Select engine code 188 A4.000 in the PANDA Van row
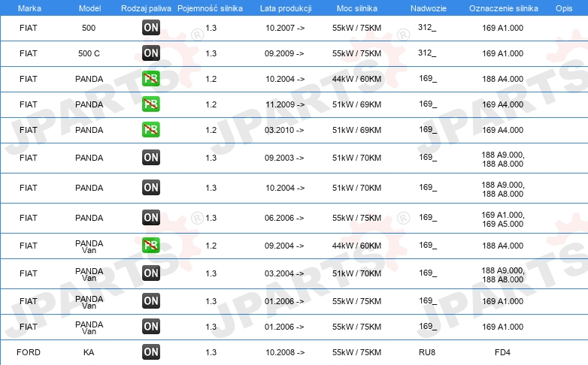Image resolution: width=588 pixels, height=365 pixels. (502, 246)
